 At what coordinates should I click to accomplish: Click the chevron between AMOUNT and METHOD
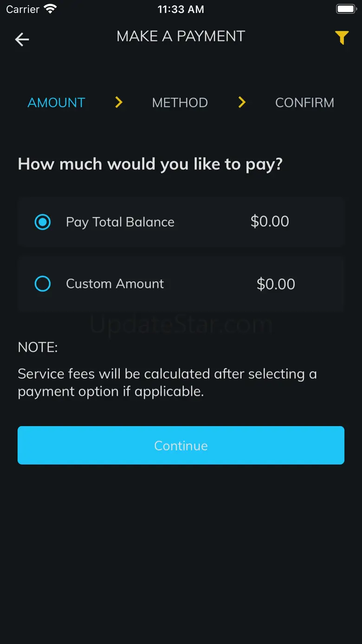tap(119, 102)
